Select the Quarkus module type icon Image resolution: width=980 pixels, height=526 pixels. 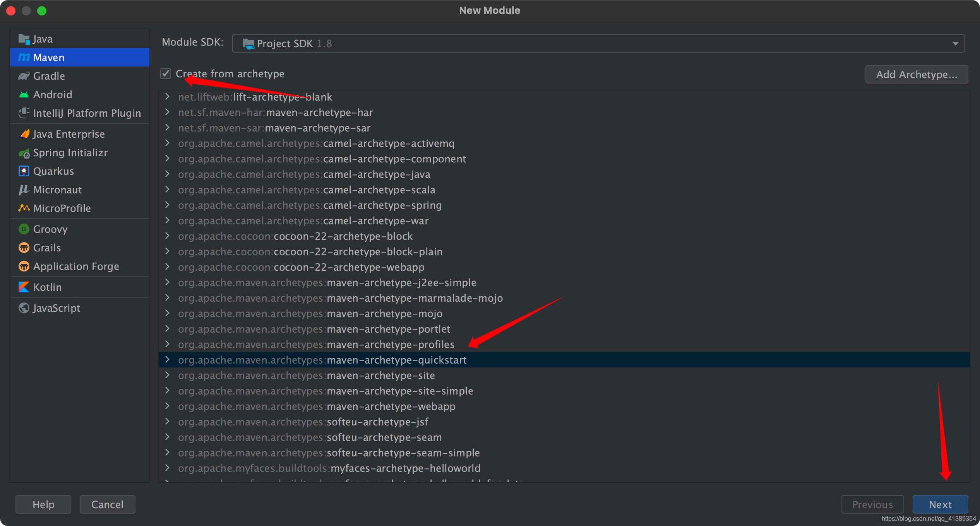[24, 171]
